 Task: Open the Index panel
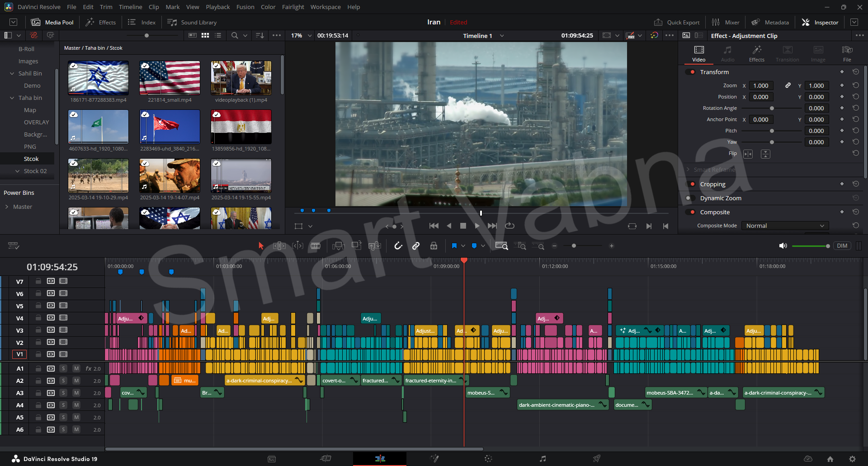[x=142, y=22]
